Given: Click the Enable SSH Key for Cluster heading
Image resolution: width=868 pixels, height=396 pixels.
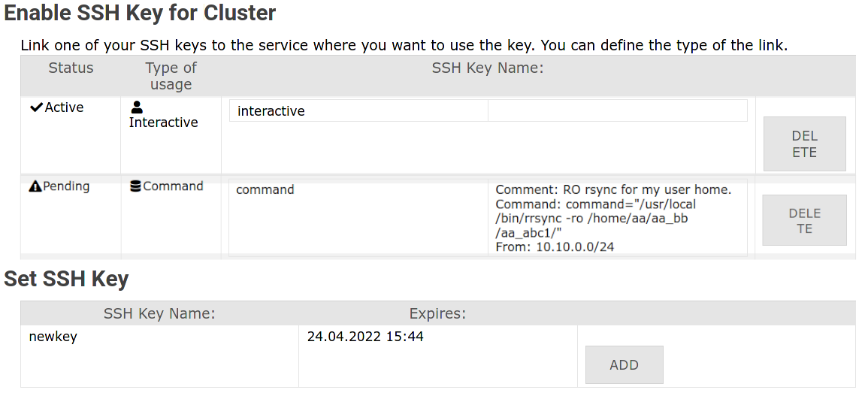Looking at the screenshot, I should (x=140, y=13).
